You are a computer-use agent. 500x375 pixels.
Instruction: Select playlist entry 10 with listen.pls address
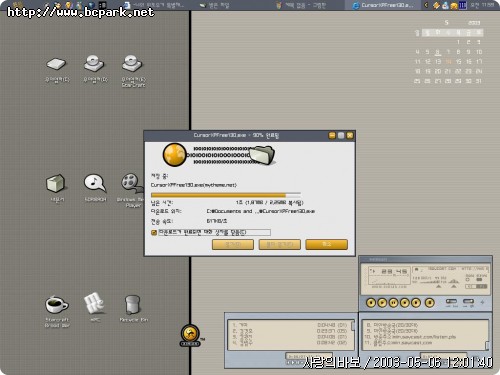point(410,337)
